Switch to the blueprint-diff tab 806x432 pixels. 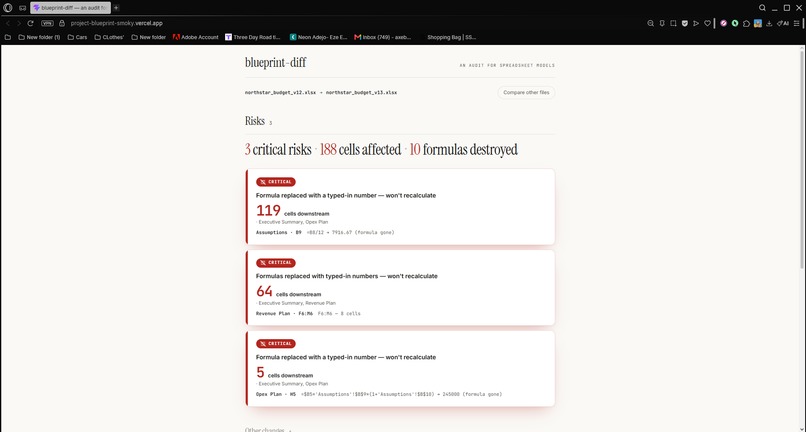pos(70,8)
